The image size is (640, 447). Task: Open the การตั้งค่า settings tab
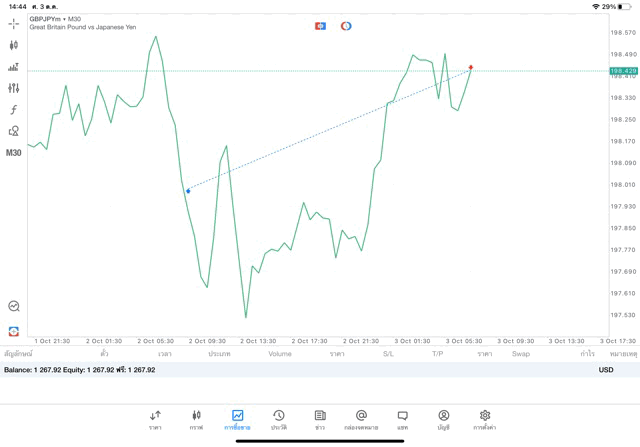[484, 419]
